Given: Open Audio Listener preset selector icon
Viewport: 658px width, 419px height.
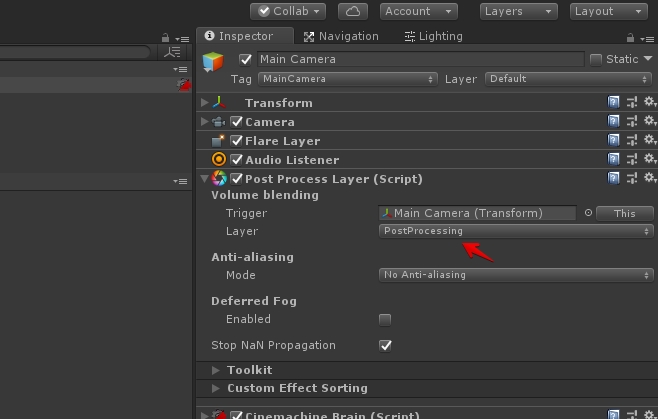Looking at the screenshot, I should [632, 160].
